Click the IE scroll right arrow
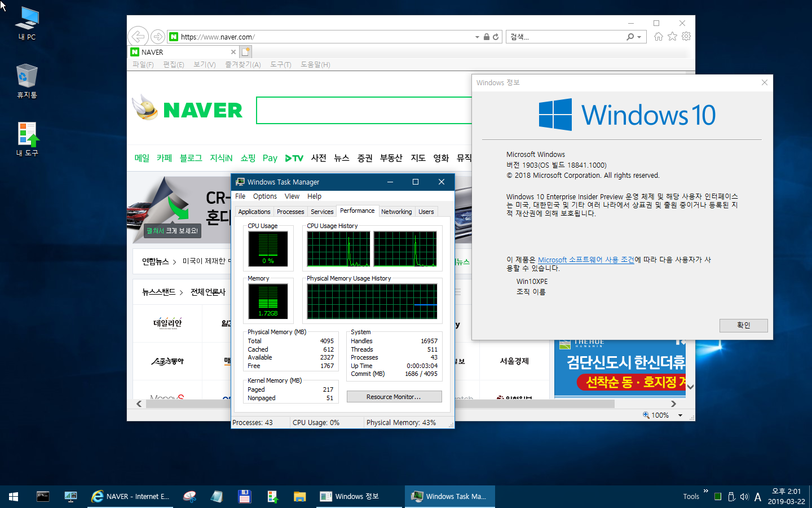812x508 pixels. click(673, 404)
